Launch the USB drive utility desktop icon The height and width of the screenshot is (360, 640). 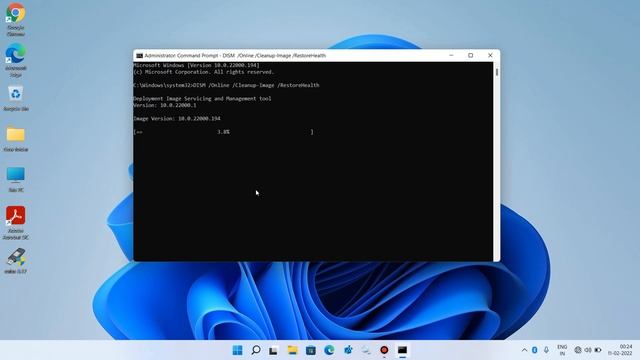point(16,261)
